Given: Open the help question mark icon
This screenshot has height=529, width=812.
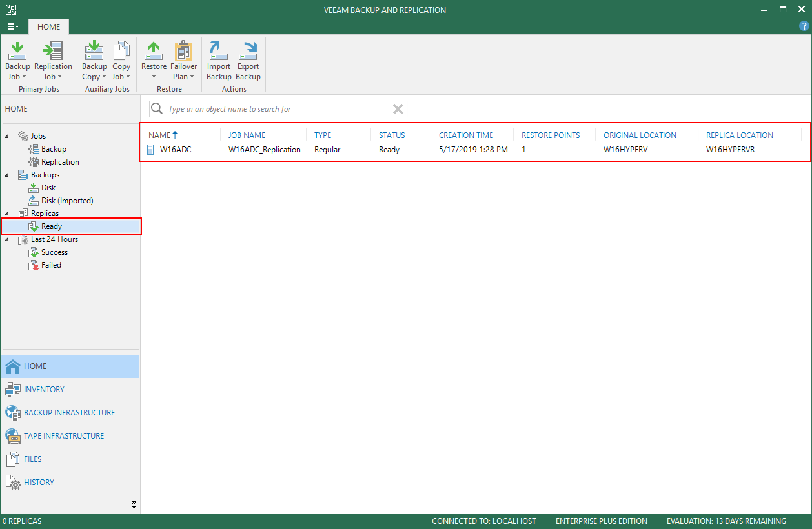Looking at the screenshot, I should point(804,26).
